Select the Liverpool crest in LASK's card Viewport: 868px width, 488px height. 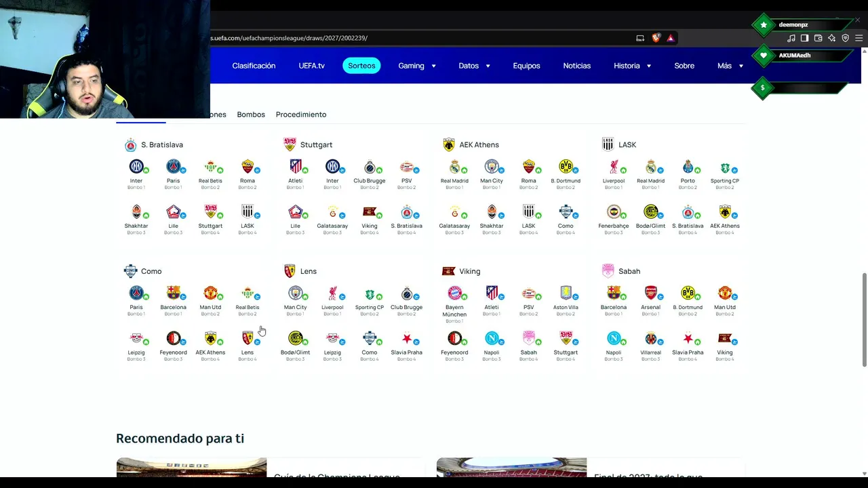[x=614, y=167]
